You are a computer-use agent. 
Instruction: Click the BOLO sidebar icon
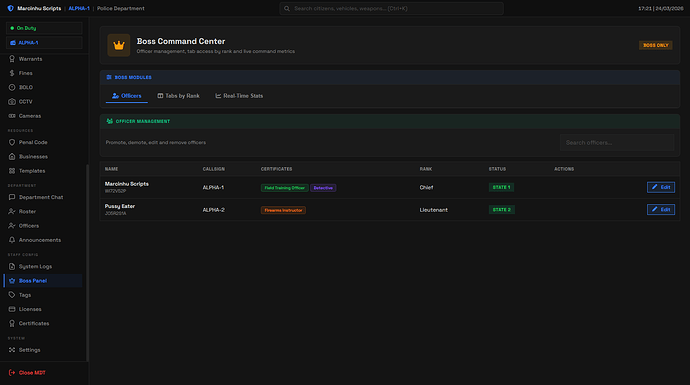tap(12, 87)
